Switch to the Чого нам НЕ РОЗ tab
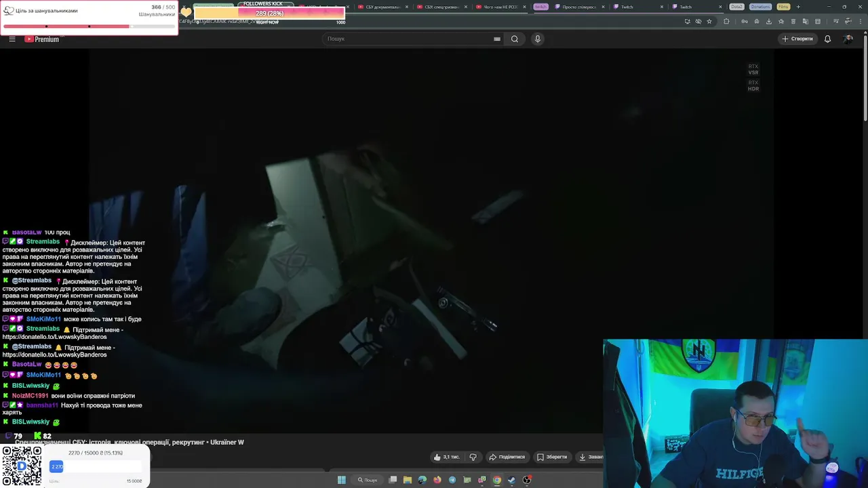 [500, 7]
